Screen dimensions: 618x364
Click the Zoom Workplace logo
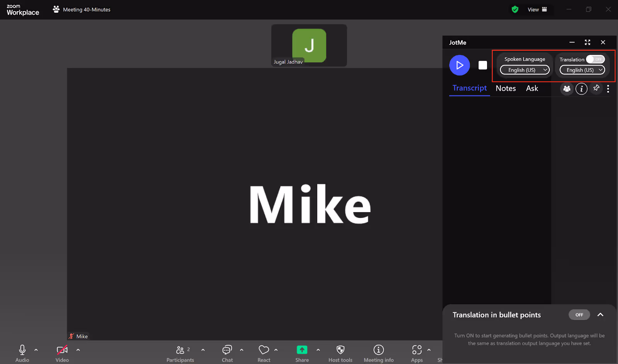23,10
